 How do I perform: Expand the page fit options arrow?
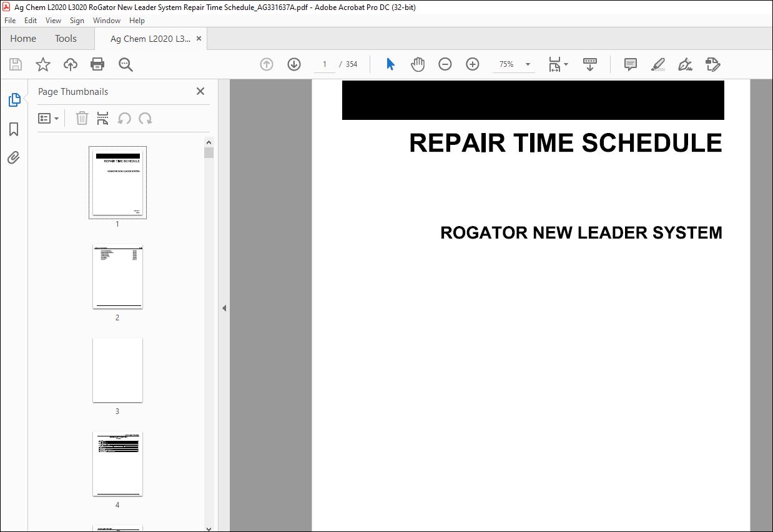click(566, 64)
